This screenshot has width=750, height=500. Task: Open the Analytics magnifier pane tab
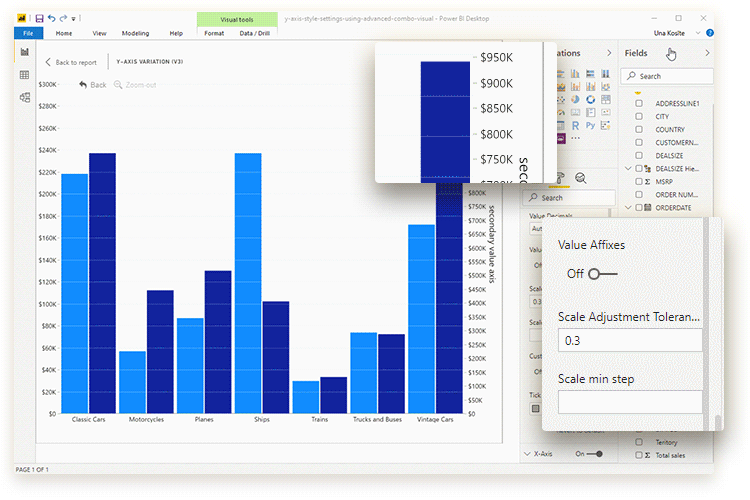(x=581, y=178)
